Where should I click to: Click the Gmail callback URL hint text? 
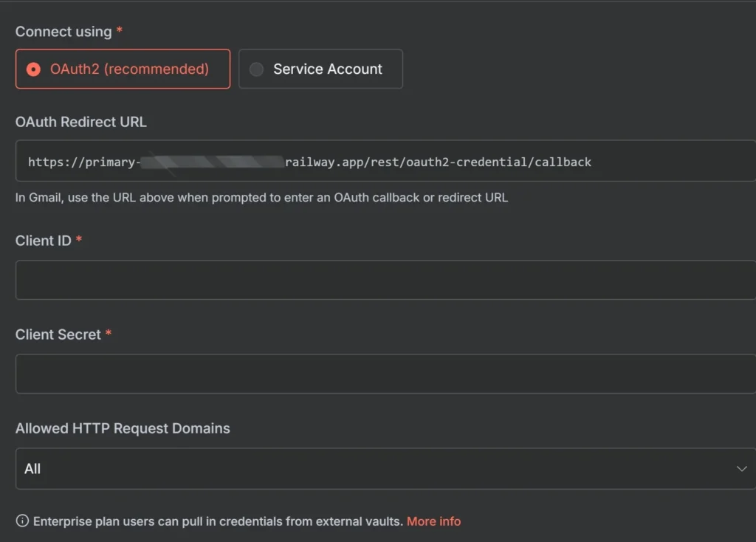coord(261,197)
